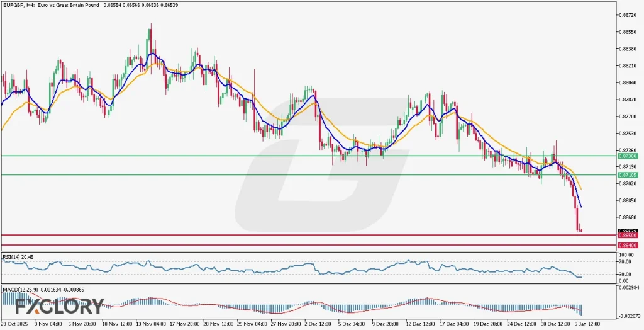644x330 pixels.
Task: Click the 13 Nov 04:00 time label
Action: point(151,324)
